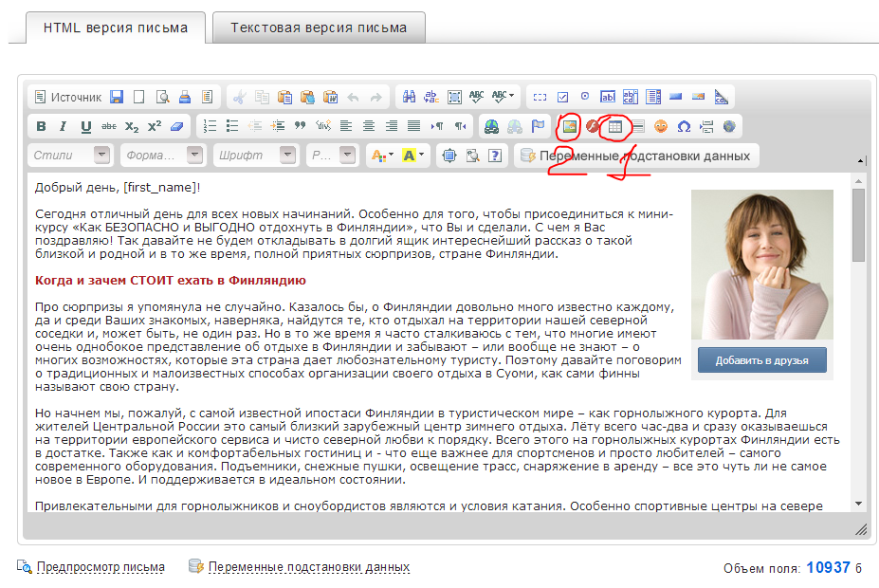The width and height of the screenshot is (879, 588).
Task: Create a new blank page
Action: [139, 97]
